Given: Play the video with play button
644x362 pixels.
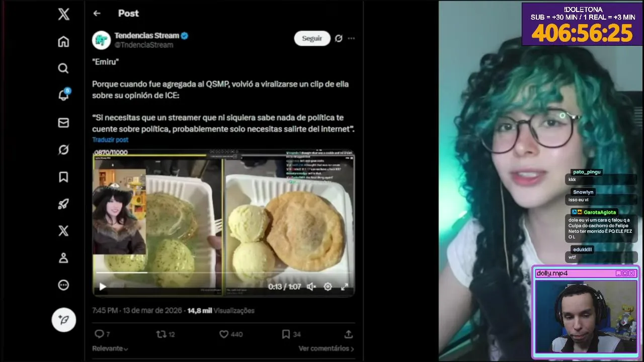Looking at the screenshot, I should [x=102, y=287].
